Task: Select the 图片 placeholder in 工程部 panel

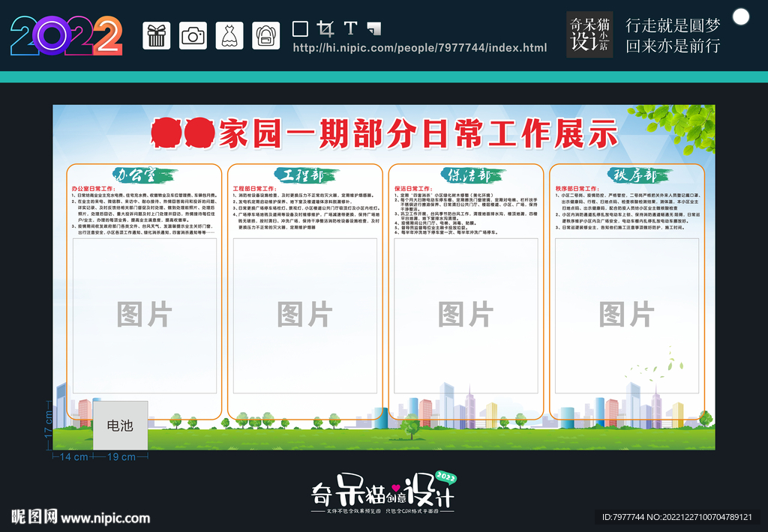Action: (305, 315)
